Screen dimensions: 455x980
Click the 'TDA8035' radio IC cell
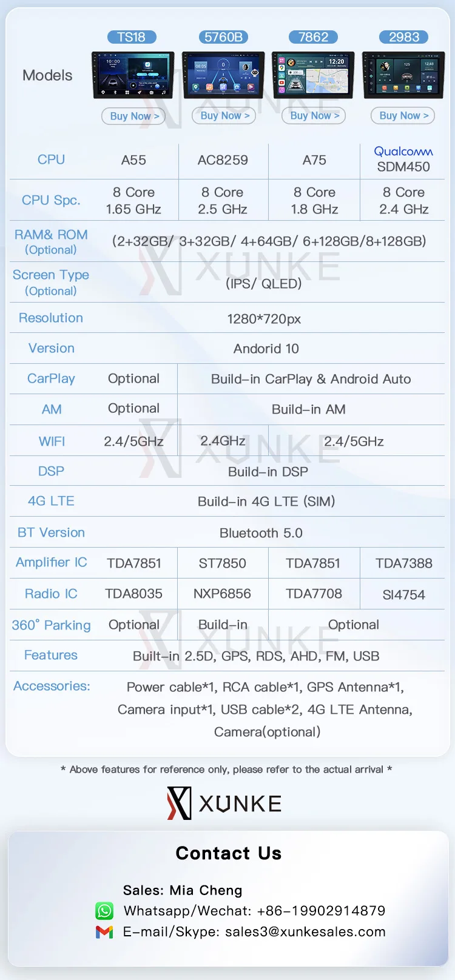[133, 594]
